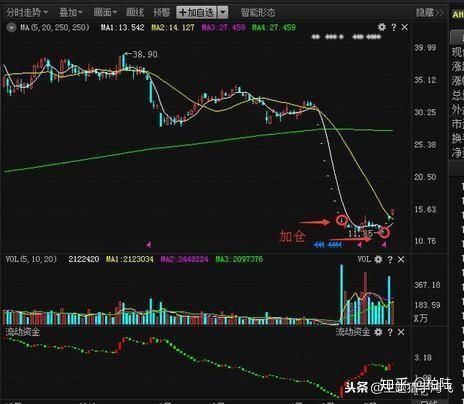Open 智能形态 smart pattern feature

point(258,13)
